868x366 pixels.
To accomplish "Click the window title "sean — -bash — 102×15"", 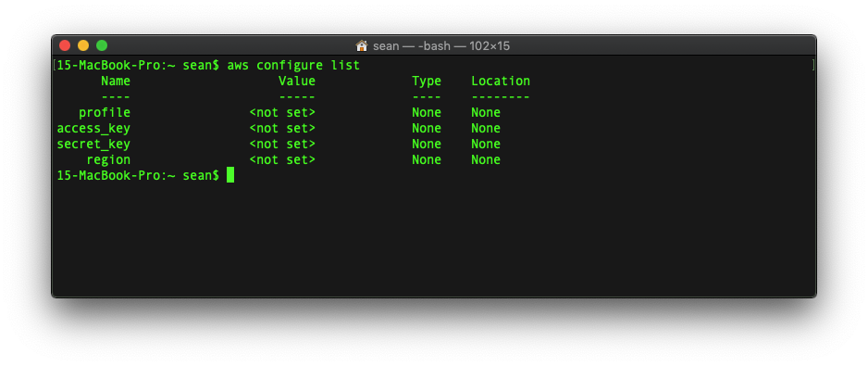I will click(x=441, y=46).
